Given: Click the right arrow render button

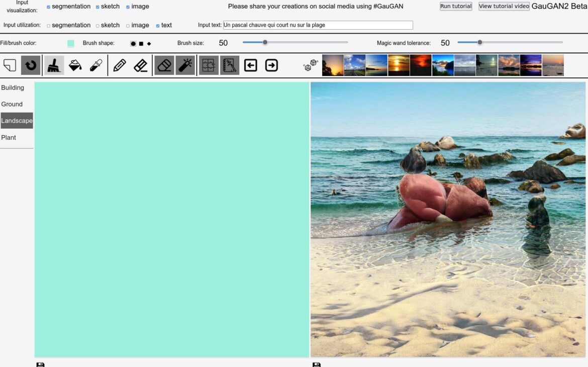Looking at the screenshot, I should (x=271, y=65).
